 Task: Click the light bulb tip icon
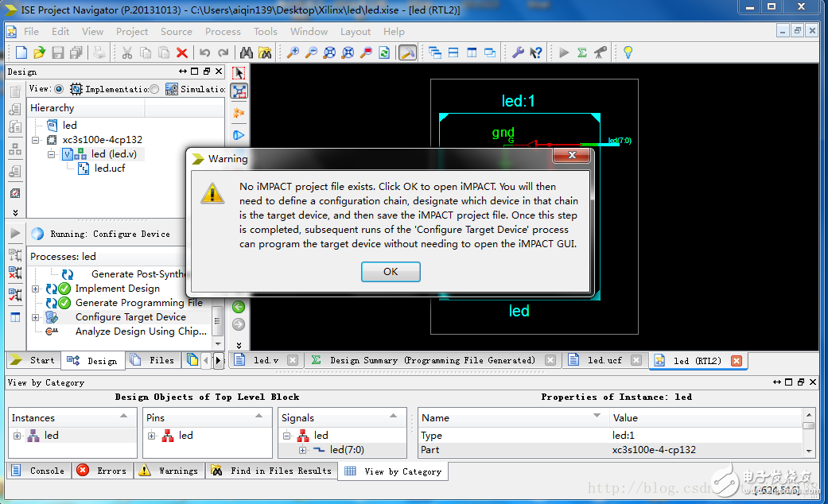628,52
